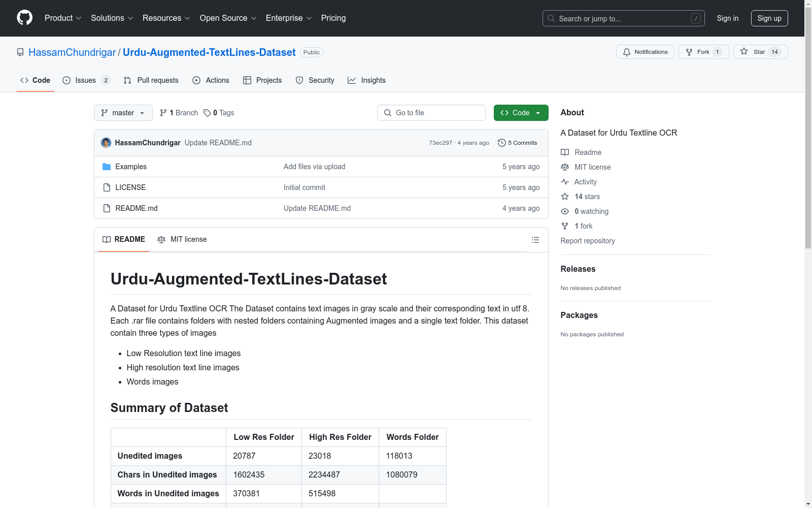Screen dimensions: 812x508
Task: Click the Examples folder icon
Action: [107, 167]
